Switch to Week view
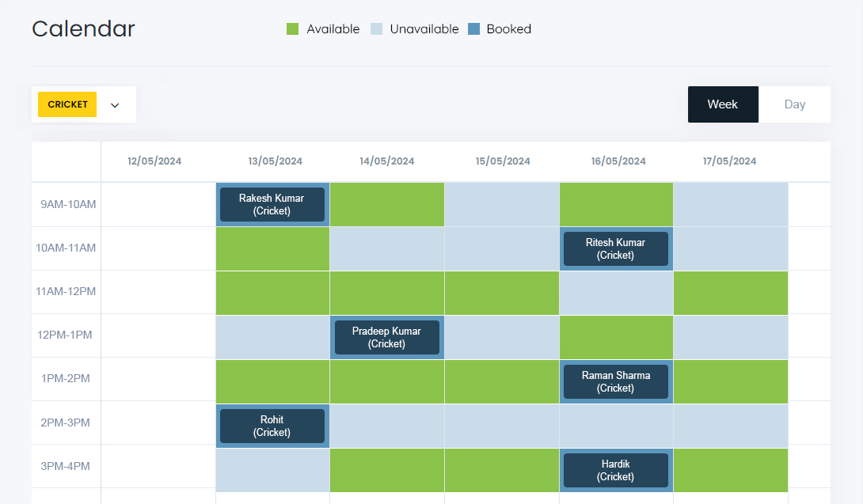This screenshot has height=504, width=863. pyautogui.click(x=722, y=104)
